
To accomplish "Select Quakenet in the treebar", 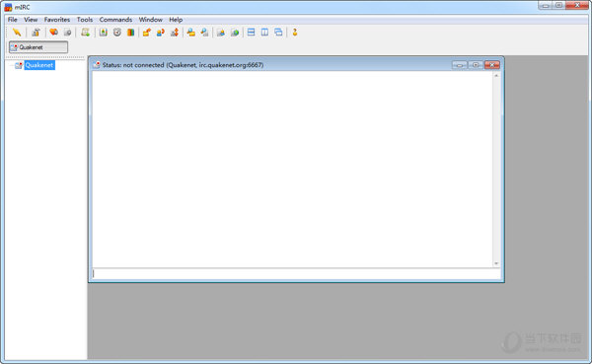I will (x=39, y=65).
